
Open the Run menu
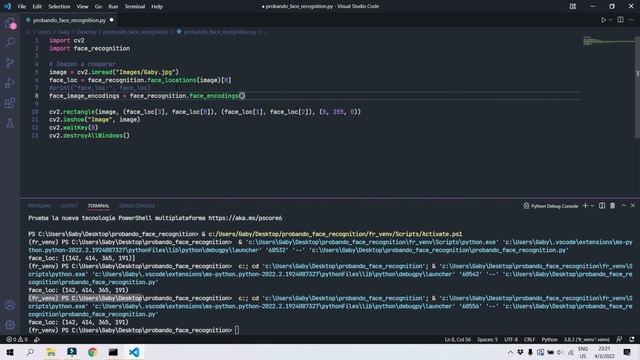(x=113, y=7)
